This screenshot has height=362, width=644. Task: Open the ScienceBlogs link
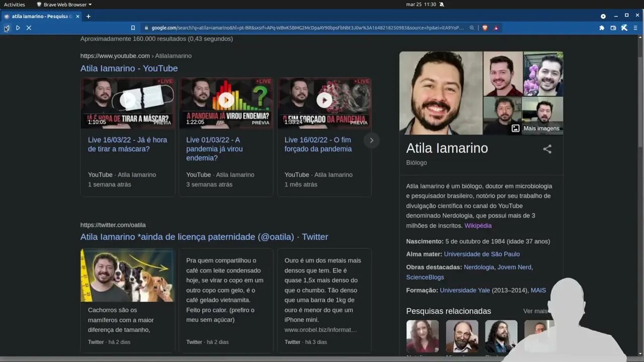tap(425, 277)
